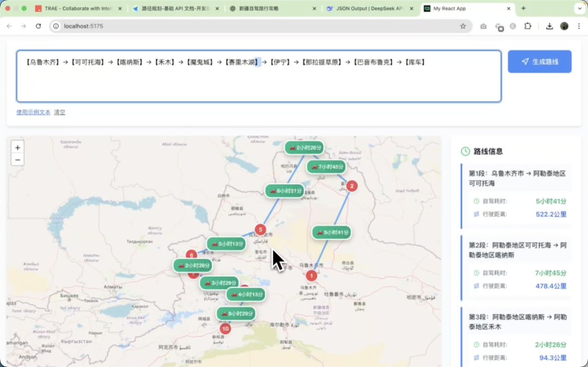Zoom out on the map
Viewport: 588px width, 367px height.
pyautogui.click(x=17, y=160)
